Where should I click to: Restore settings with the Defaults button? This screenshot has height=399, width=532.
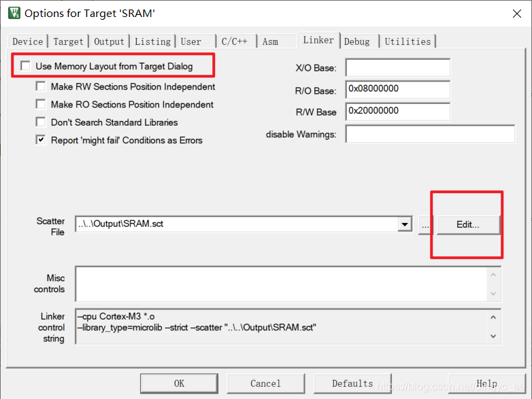point(352,383)
